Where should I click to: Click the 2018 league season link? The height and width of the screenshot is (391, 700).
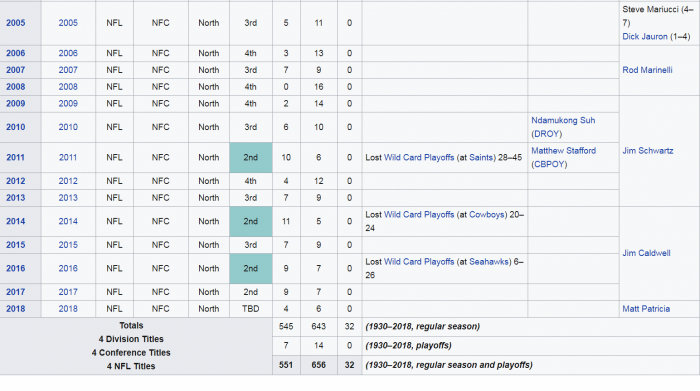[68, 309]
